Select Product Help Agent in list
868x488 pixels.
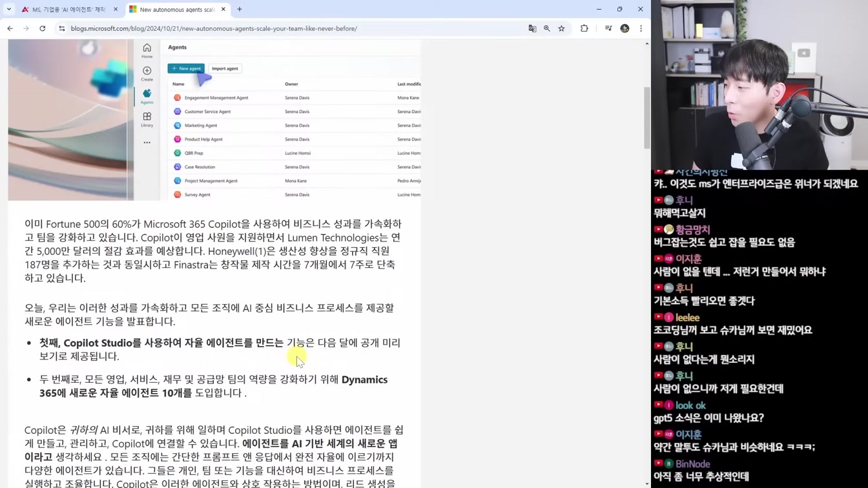pos(294,139)
